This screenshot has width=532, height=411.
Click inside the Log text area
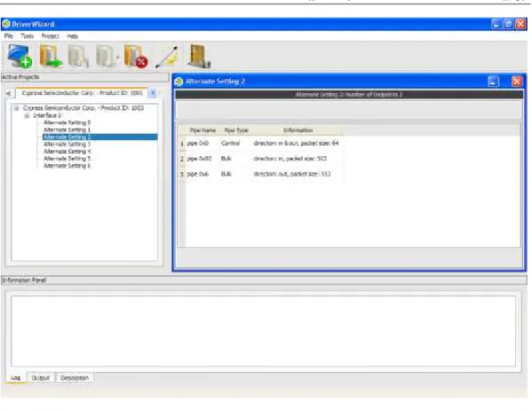click(x=263, y=331)
